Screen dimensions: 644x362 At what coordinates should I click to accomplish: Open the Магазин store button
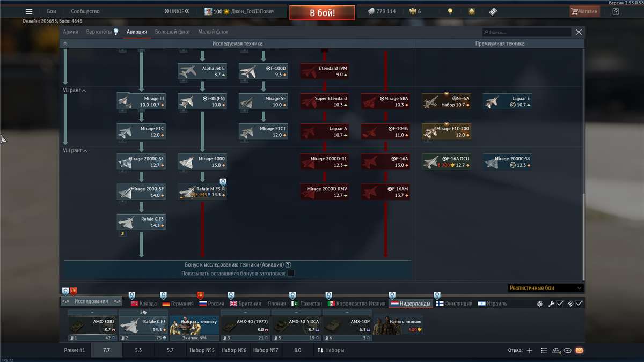pyautogui.click(x=584, y=11)
